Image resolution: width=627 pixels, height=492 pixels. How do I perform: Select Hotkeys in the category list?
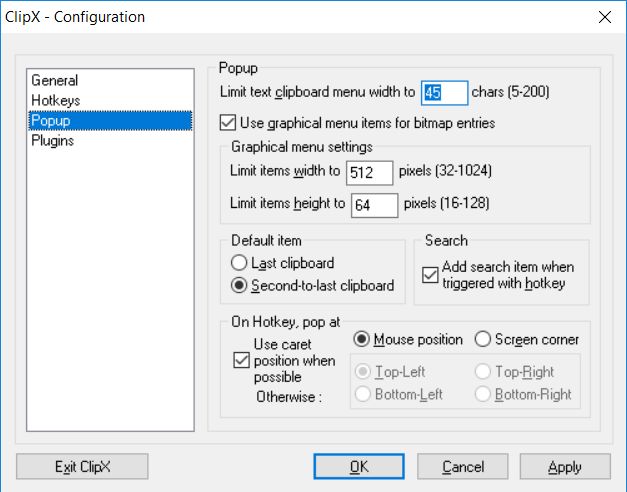(x=56, y=101)
